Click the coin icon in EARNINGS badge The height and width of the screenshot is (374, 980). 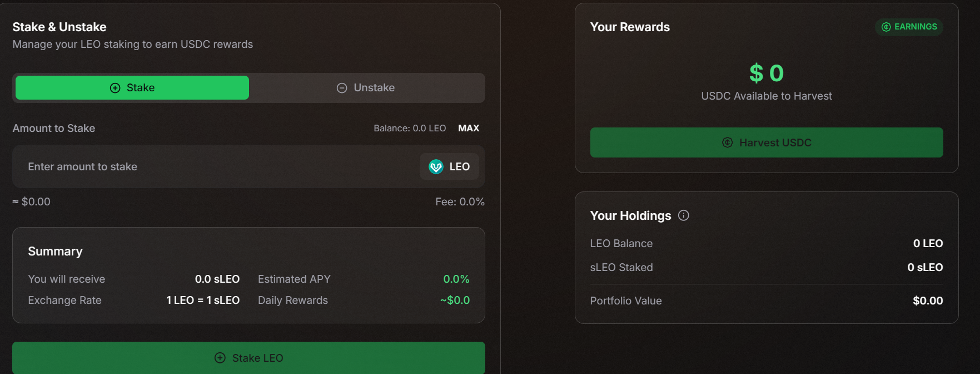tap(886, 27)
